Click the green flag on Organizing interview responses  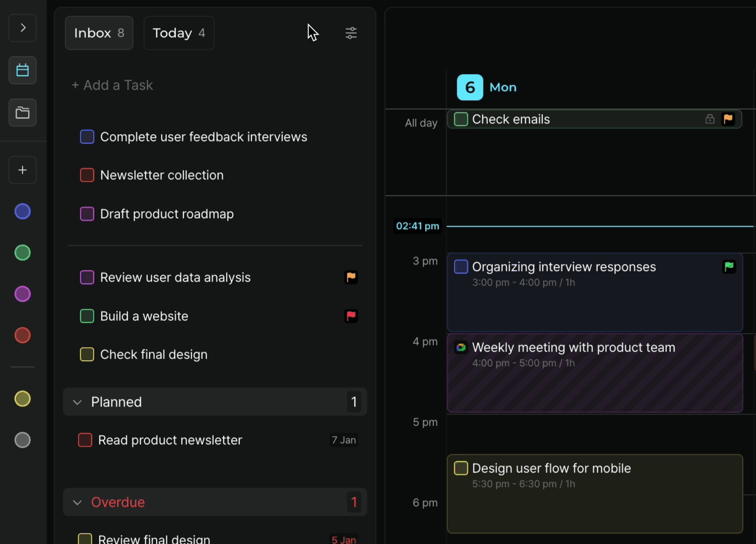point(729,267)
